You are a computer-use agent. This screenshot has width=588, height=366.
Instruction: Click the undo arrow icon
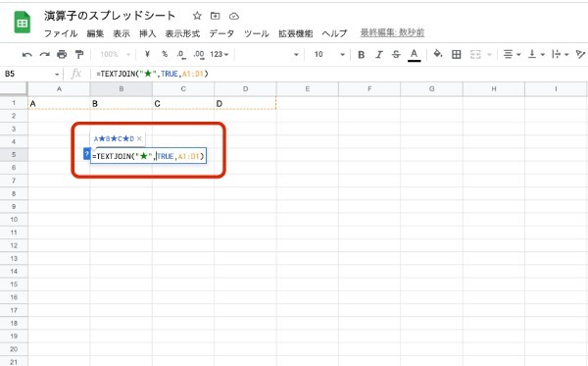(27, 54)
